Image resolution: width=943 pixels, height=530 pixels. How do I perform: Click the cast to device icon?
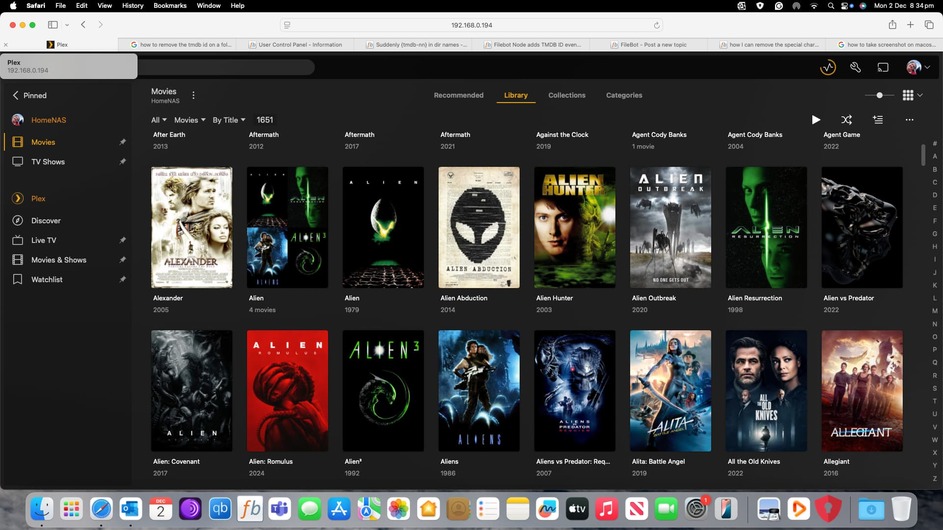point(883,67)
